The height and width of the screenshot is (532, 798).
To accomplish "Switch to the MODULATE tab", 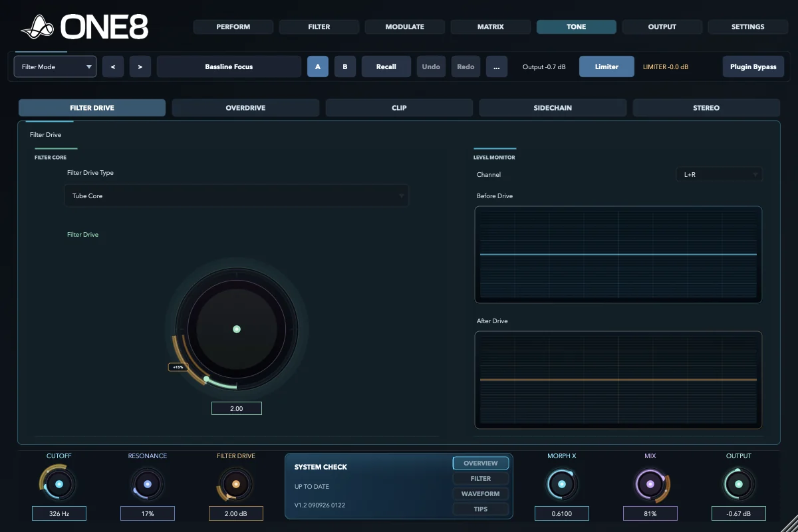I will [x=405, y=27].
